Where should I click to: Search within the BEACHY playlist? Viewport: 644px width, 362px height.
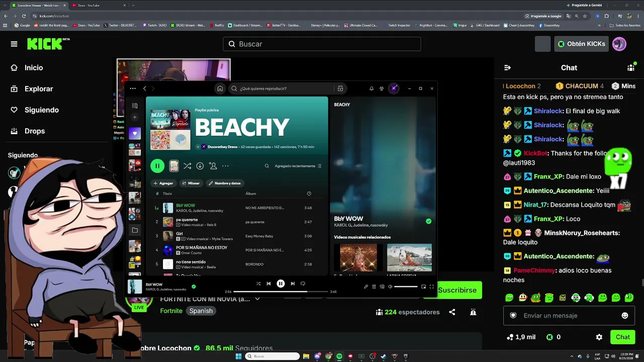(x=267, y=166)
